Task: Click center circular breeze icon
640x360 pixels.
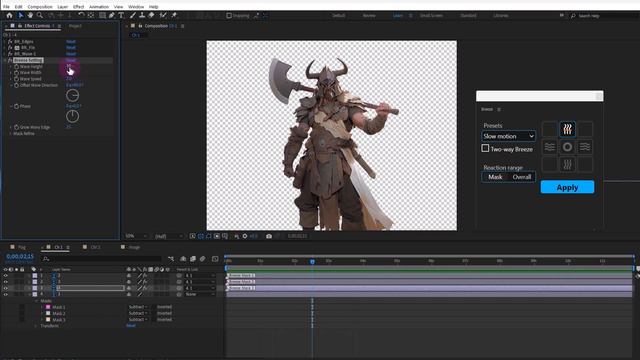Action: pyautogui.click(x=567, y=147)
